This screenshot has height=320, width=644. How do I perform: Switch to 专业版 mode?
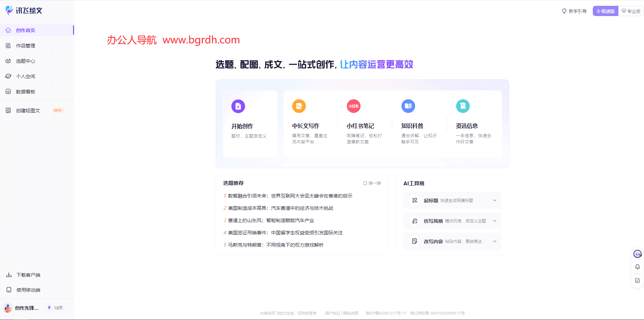pyautogui.click(x=631, y=11)
